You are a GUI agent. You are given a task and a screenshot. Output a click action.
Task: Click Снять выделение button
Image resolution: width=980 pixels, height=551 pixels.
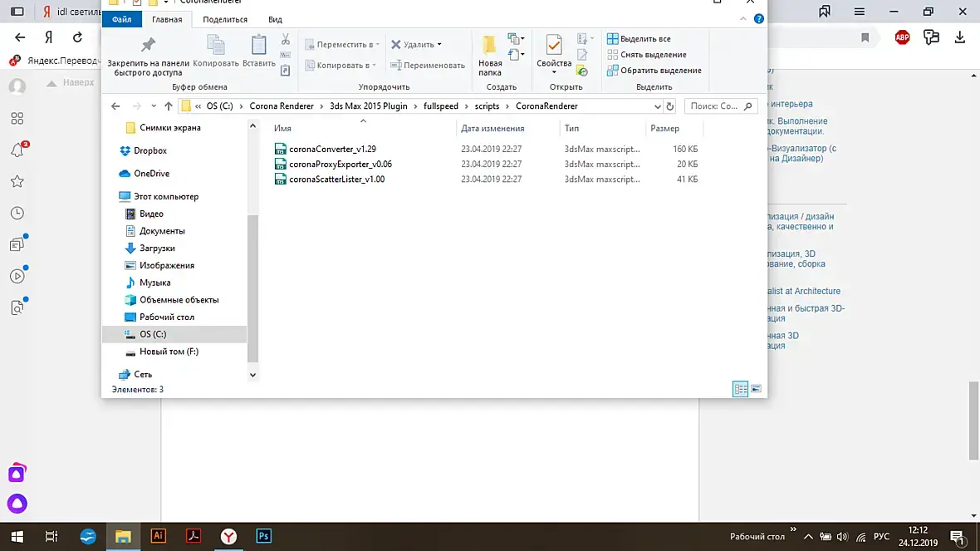tap(646, 54)
